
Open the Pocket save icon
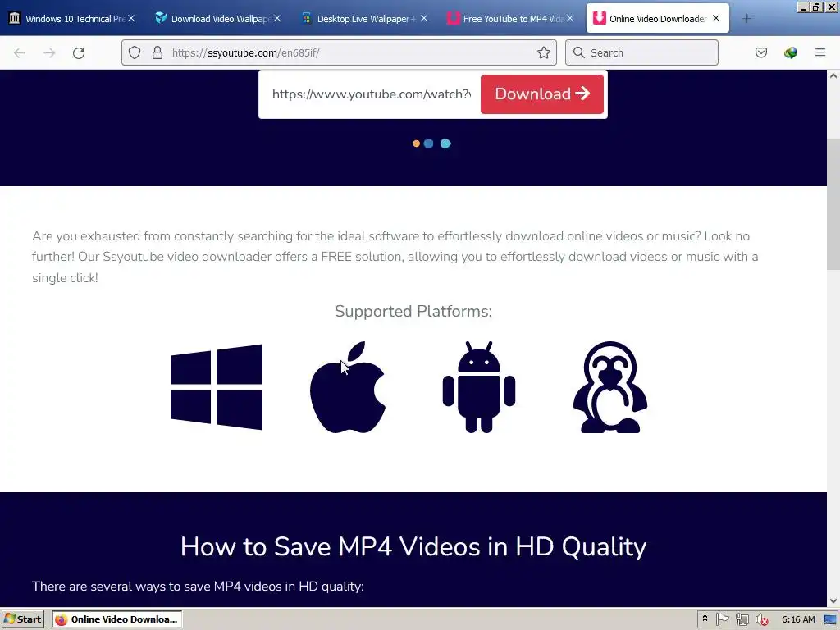coord(761,52)
